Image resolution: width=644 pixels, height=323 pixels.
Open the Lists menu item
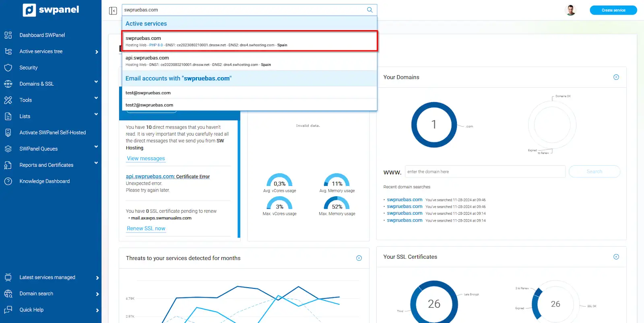point(25,116)
